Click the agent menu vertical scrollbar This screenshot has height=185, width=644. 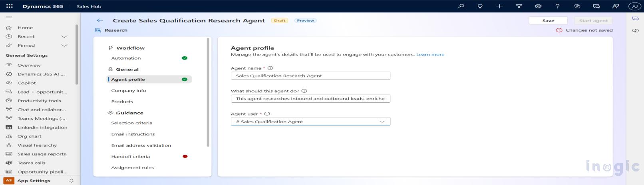tap(208, 92)
